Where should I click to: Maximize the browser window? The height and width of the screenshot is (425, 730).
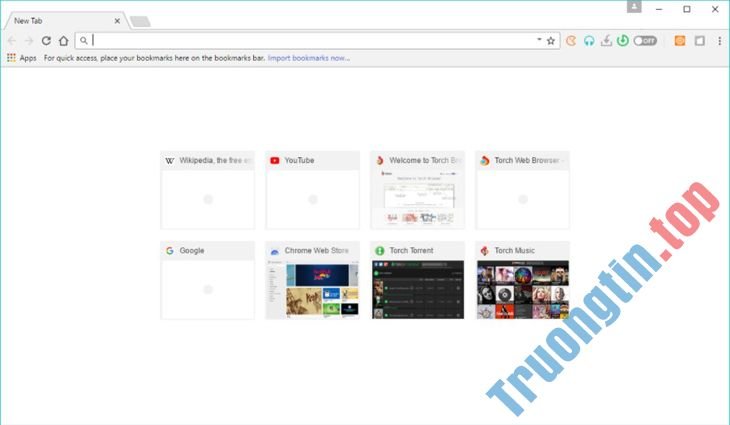[x=687, y=9]
